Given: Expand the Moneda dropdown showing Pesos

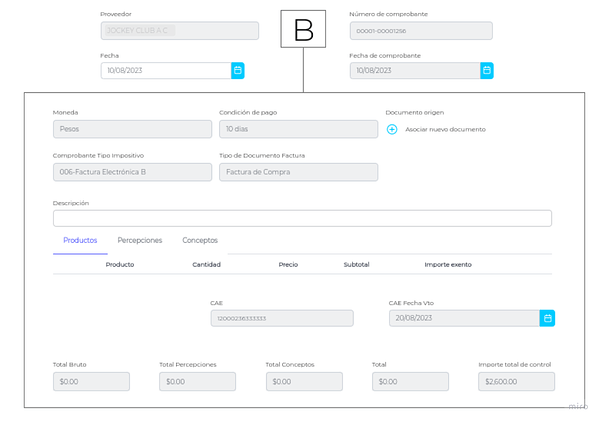Looking at the screenshot, I should click(132, 129).
